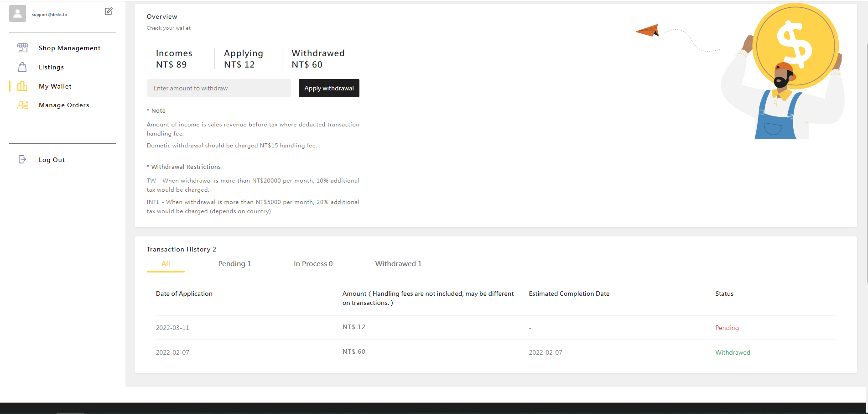Click the Pending status of 2022-03-11 row
Screen dimensions: 868x414
pos(727,328)
